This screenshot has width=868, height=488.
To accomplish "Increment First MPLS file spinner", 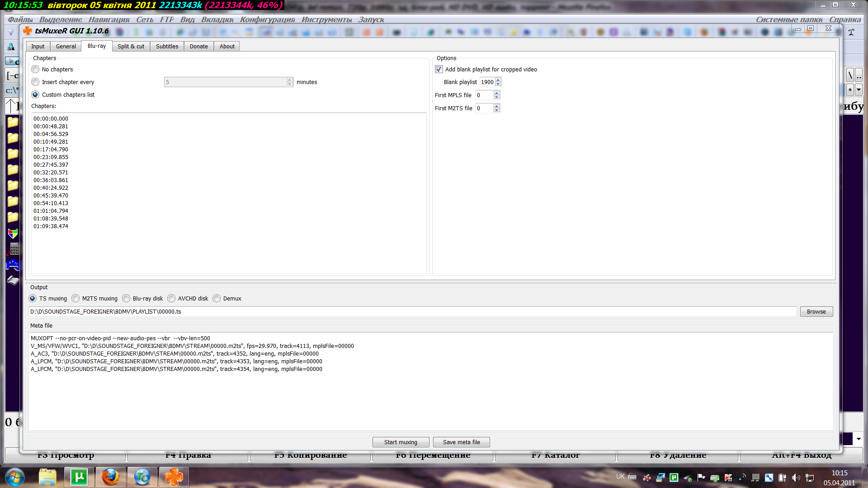I will click(497, 93).
